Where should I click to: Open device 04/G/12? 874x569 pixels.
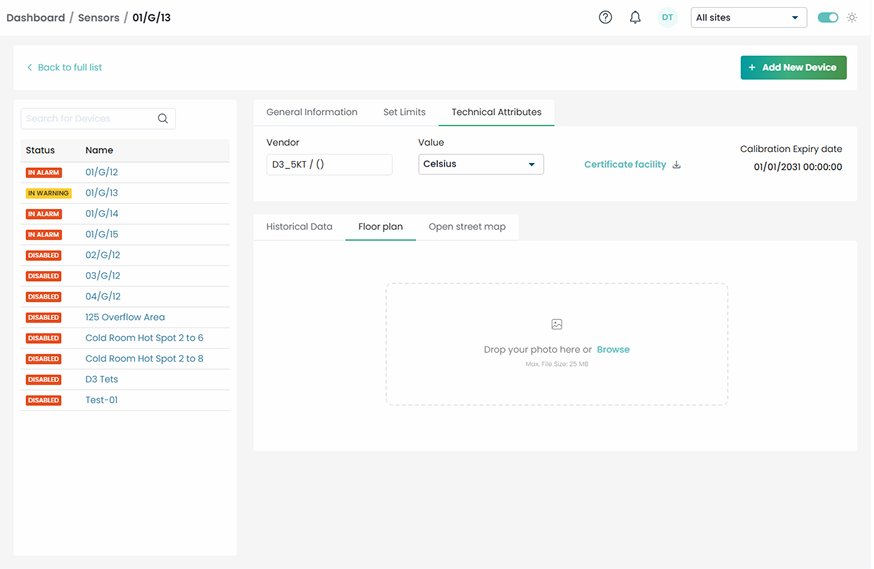pos(103,296)
